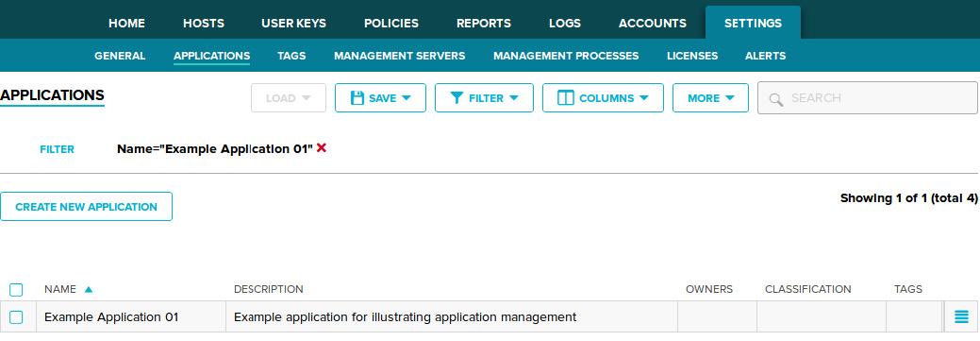
Task: Open the ACCOUNTS tab
Action: pos(653,24)
